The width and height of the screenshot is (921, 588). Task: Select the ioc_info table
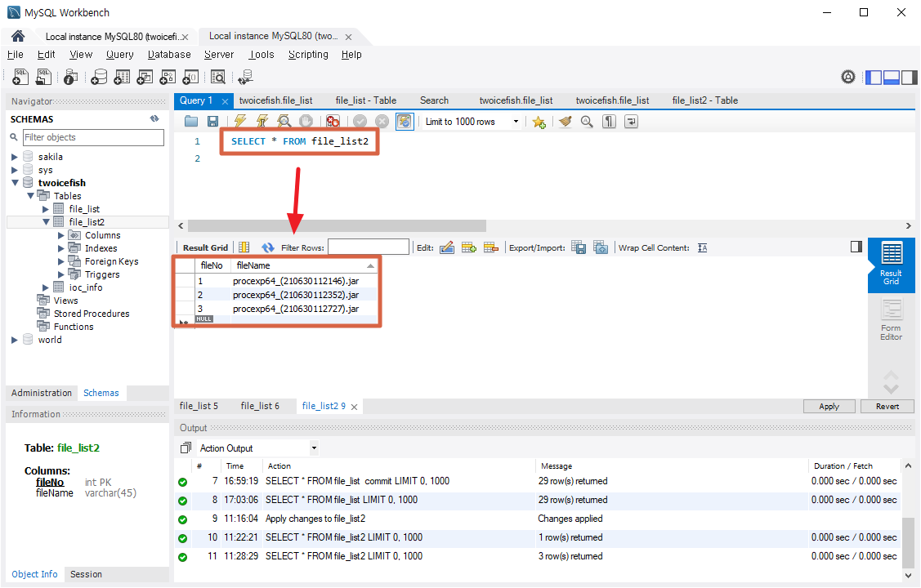coord(85,287)
